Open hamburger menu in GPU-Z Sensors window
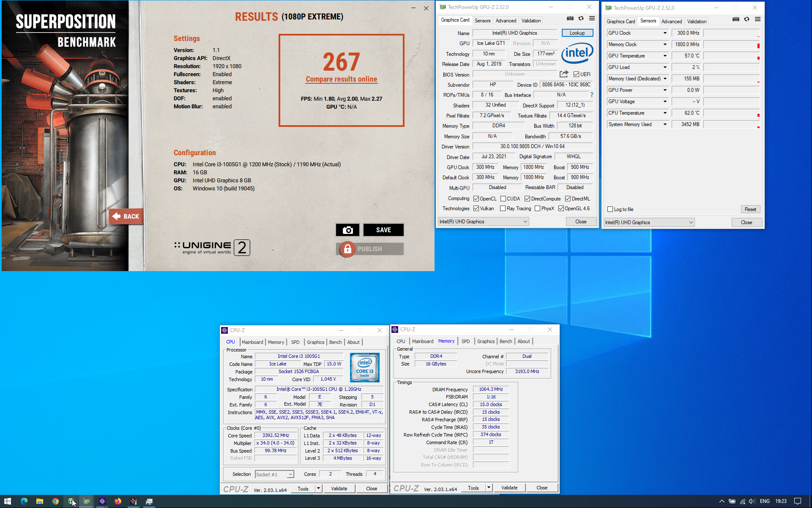 tap(757, 19)
